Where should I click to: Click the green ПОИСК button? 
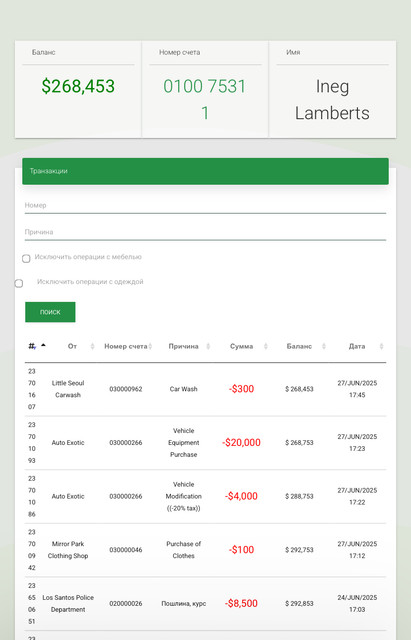50,312
